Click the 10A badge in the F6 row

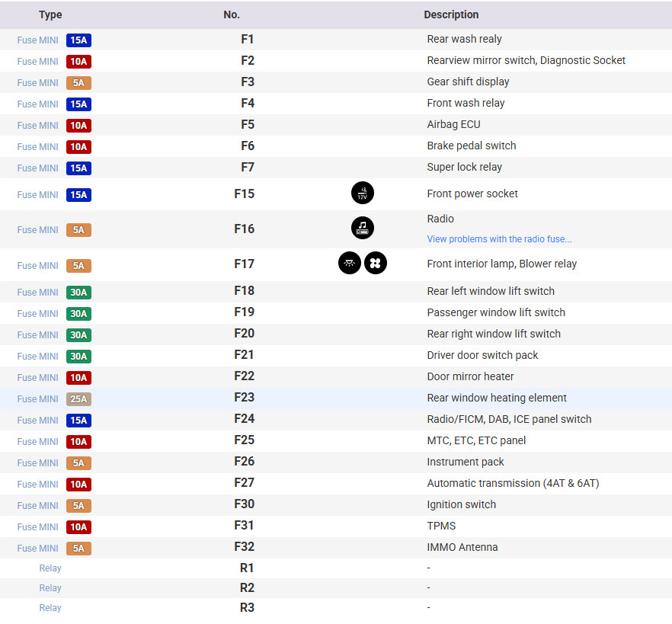point(79,147)
